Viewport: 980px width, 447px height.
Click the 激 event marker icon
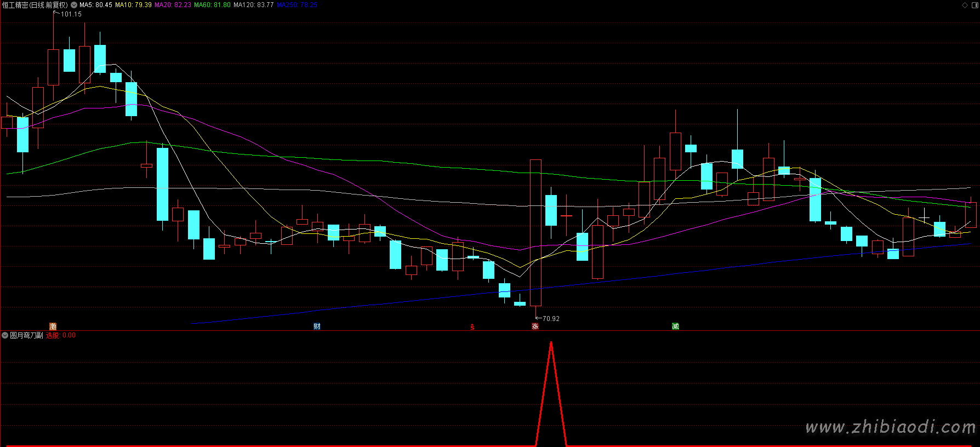pos(53,326)
